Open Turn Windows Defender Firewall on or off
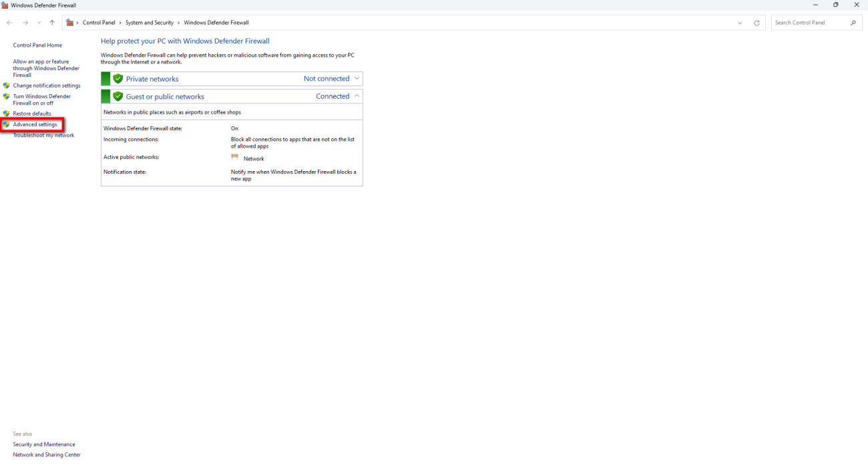Screen dimensions: 868x467 click(x=41, y=100)
